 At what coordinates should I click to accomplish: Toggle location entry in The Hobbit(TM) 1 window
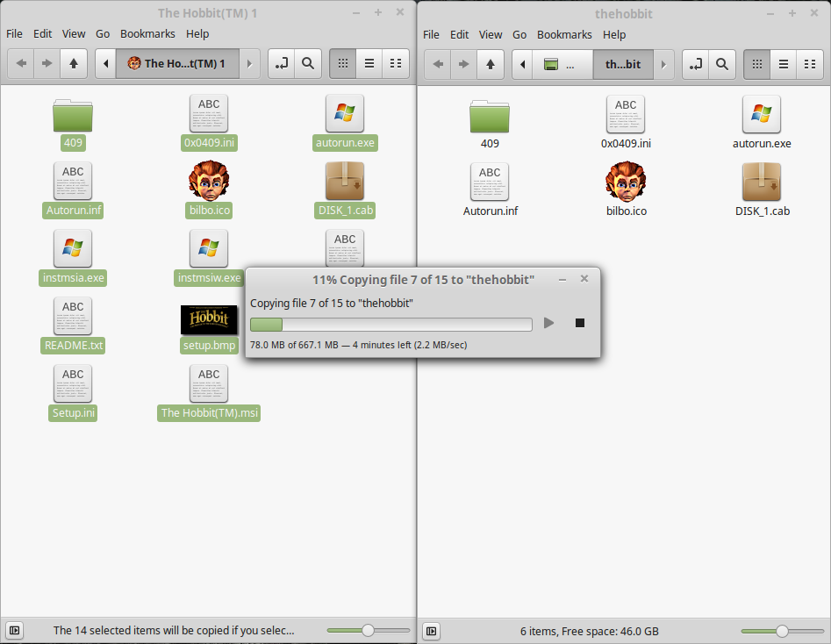(282, 63)
